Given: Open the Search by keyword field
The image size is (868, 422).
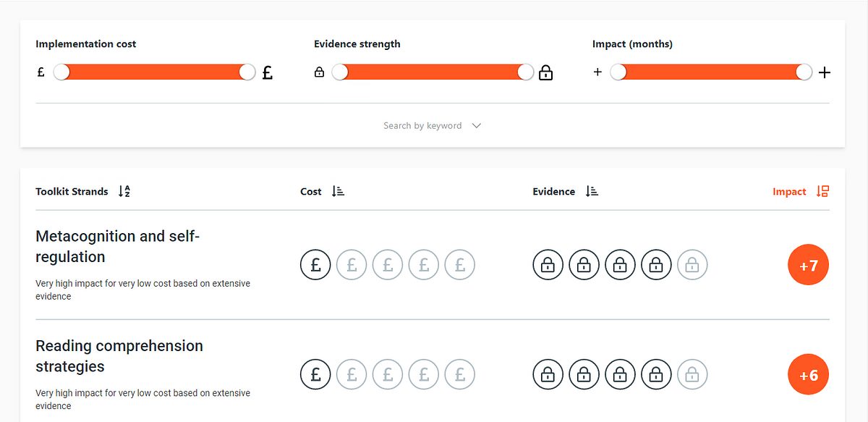Looking at the screenshot, I should [x=422, y=126].
